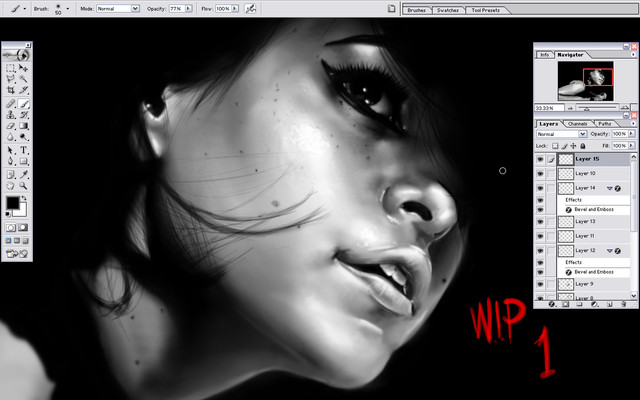Screen dimensions: 640x400
Task: Reset default foreground and background colors
Action: [8, 214]
